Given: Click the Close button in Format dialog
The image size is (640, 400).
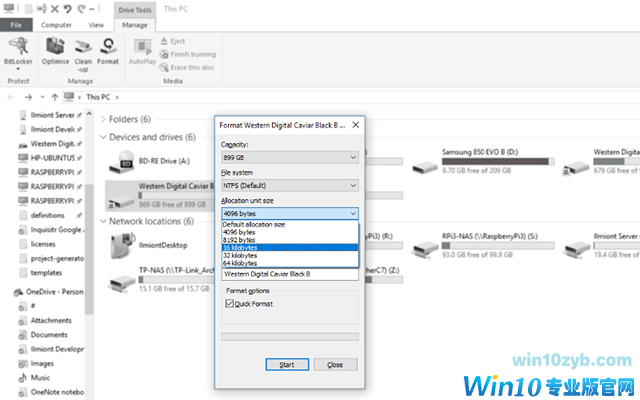Looking at the screenshot, I should pyautogui.click(x=335, y=364).
